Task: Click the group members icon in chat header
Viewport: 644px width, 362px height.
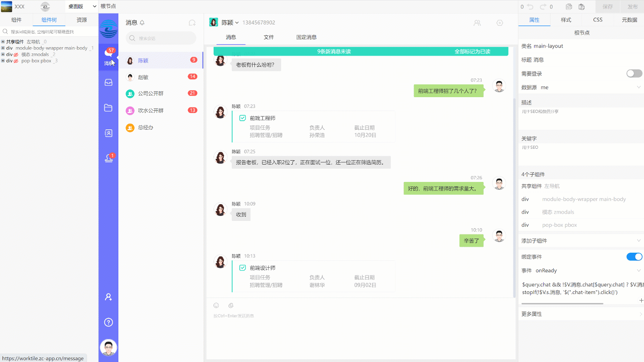Action: click(x=477, y=23)
